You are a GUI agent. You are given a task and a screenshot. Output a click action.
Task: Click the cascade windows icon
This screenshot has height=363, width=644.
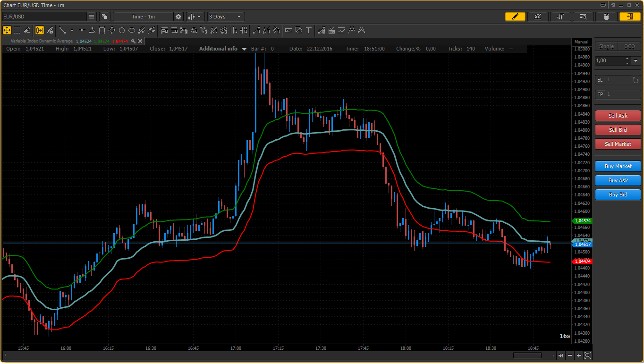coord(104,17)
